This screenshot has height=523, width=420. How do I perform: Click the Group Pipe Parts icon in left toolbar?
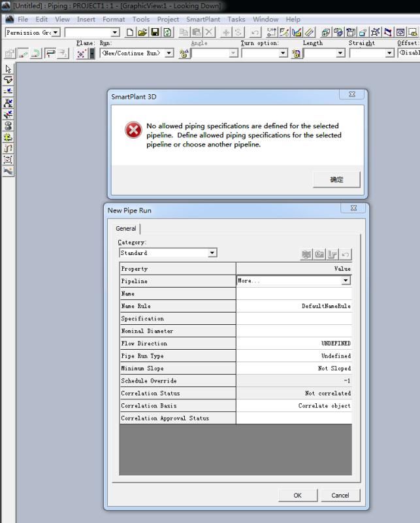click(8, 160)
